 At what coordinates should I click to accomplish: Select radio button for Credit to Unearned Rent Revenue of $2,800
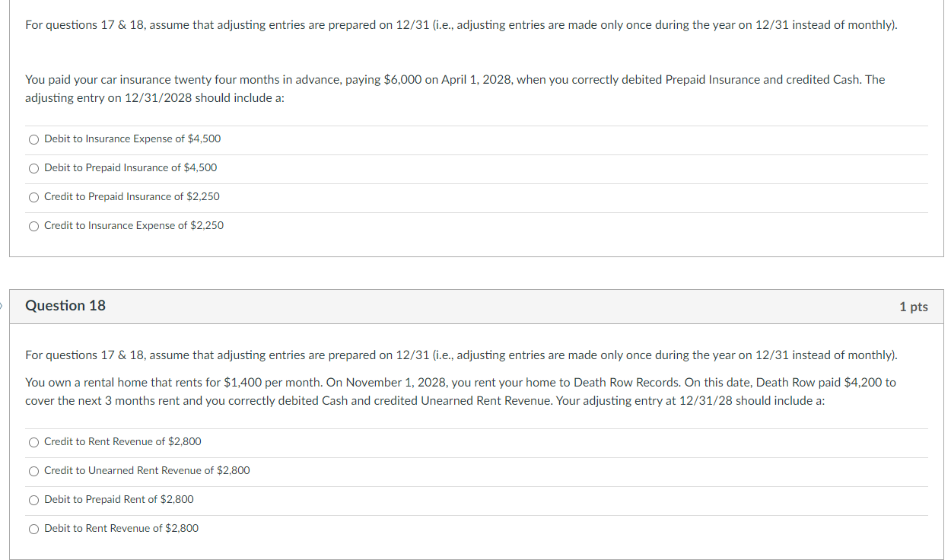(x=33, y=471)
